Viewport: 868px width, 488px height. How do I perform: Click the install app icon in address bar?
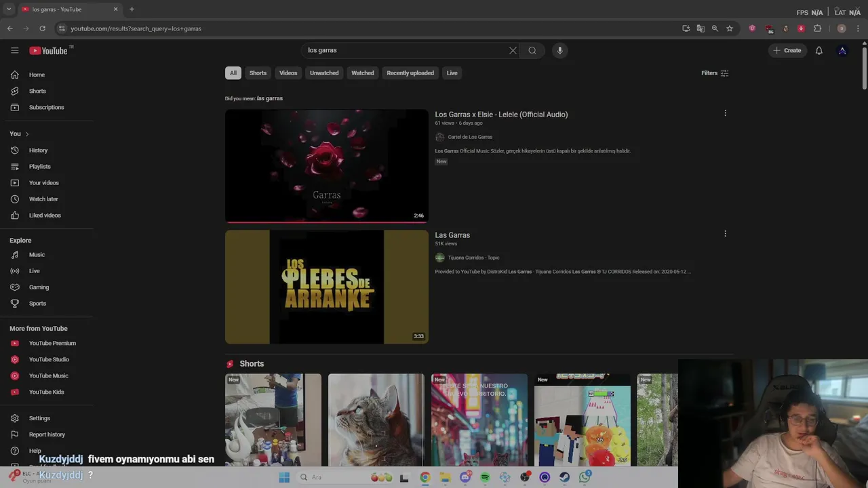686,28
